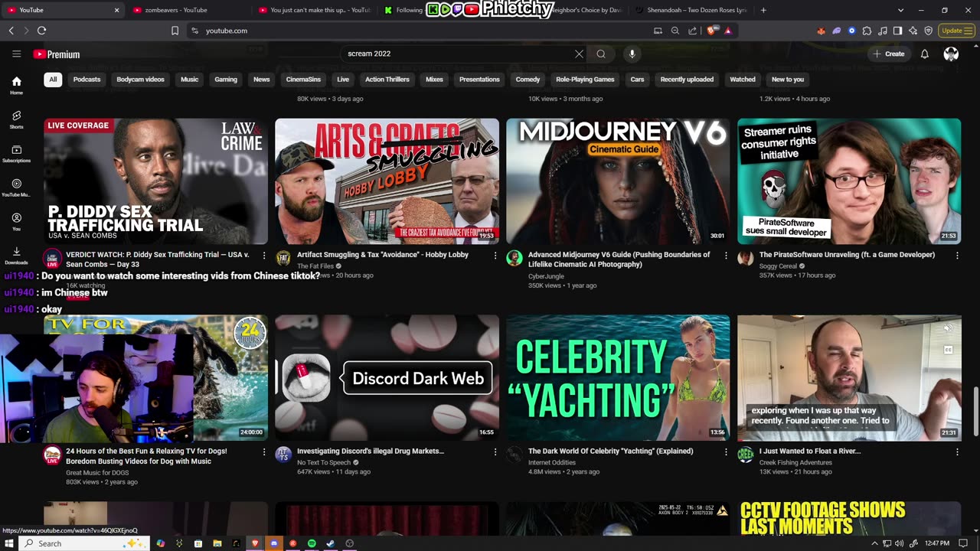Select the Gaming filter chip
Screen dimensions: 980x551
click(226, 80)
